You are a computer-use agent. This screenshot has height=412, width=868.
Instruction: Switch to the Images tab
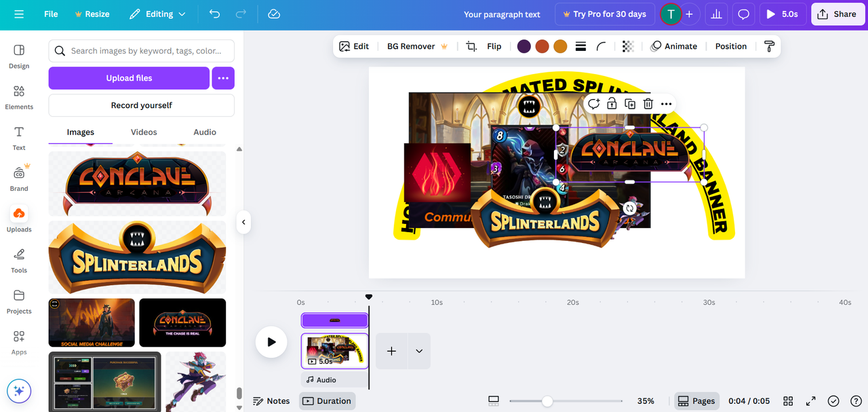tap(81, 132)
